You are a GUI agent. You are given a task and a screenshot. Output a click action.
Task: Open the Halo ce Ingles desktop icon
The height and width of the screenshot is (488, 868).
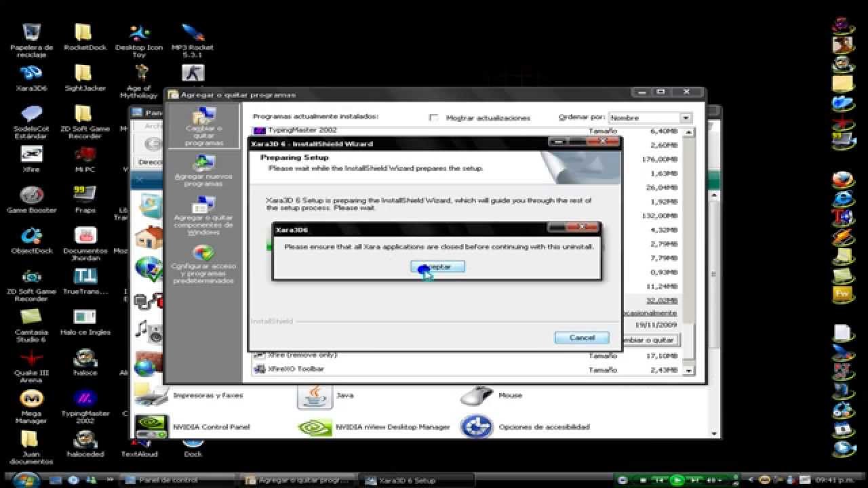[85, 323]
